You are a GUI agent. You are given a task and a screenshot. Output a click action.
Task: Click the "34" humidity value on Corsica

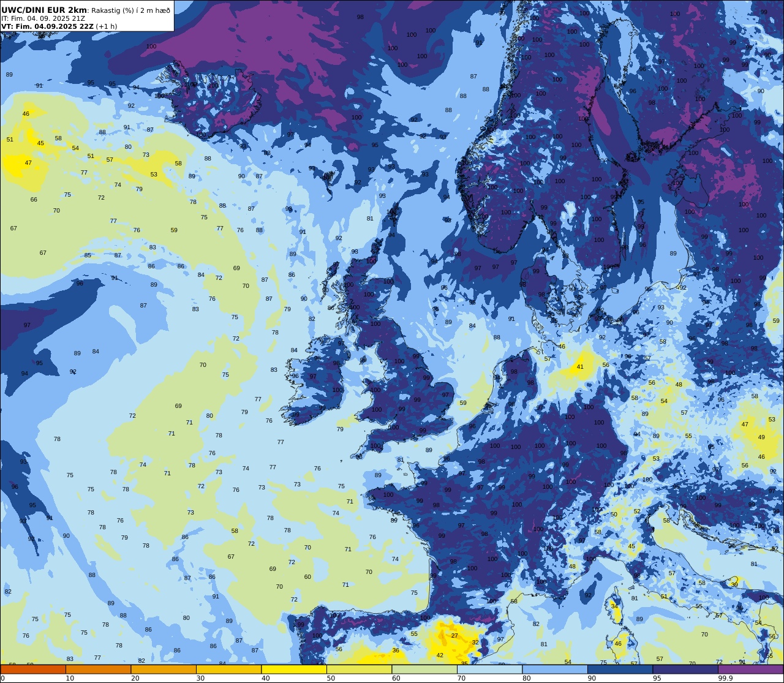614,606
